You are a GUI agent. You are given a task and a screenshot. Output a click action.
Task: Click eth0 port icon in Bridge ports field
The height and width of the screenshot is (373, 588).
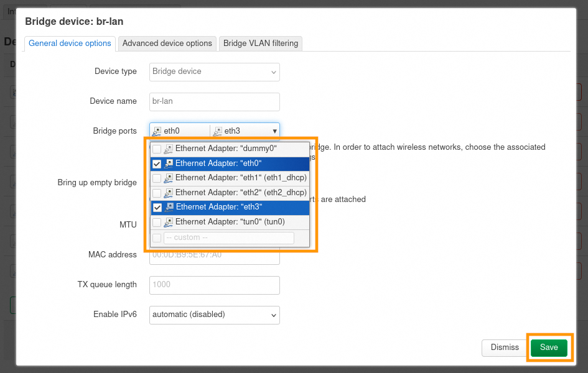click(x=157, y=131)
